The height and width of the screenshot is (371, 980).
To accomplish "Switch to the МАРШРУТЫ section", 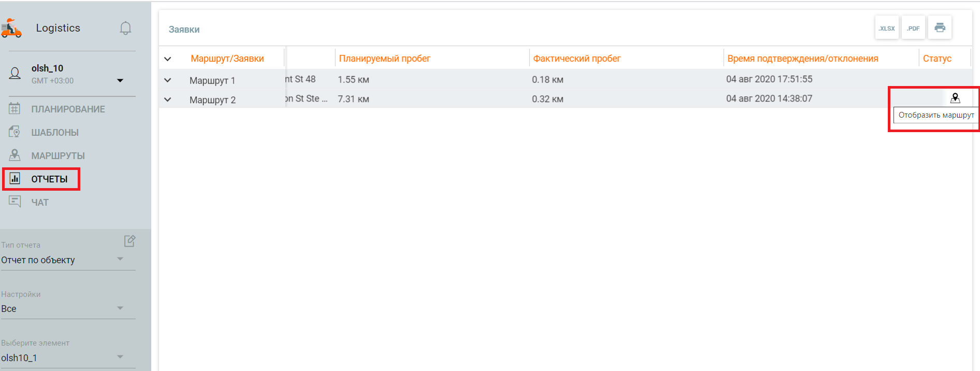I will click(57, 156).
